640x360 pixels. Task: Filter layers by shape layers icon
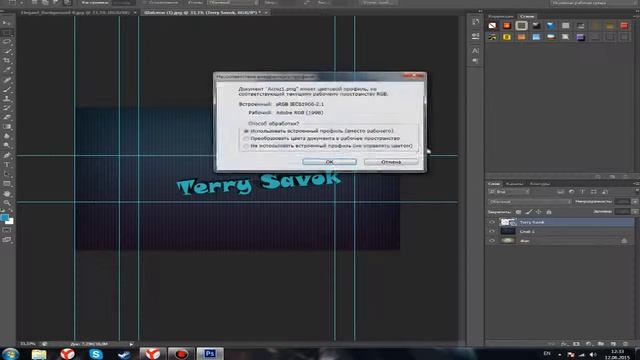(593, 191)
